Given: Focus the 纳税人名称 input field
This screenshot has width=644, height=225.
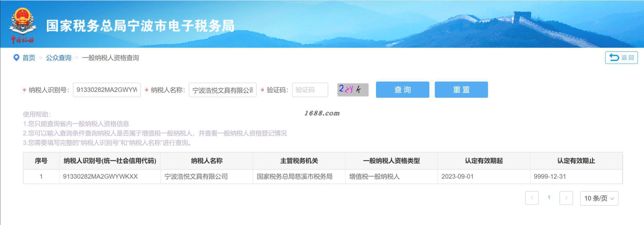Looking at the screenshot, I should click(223, 90).
